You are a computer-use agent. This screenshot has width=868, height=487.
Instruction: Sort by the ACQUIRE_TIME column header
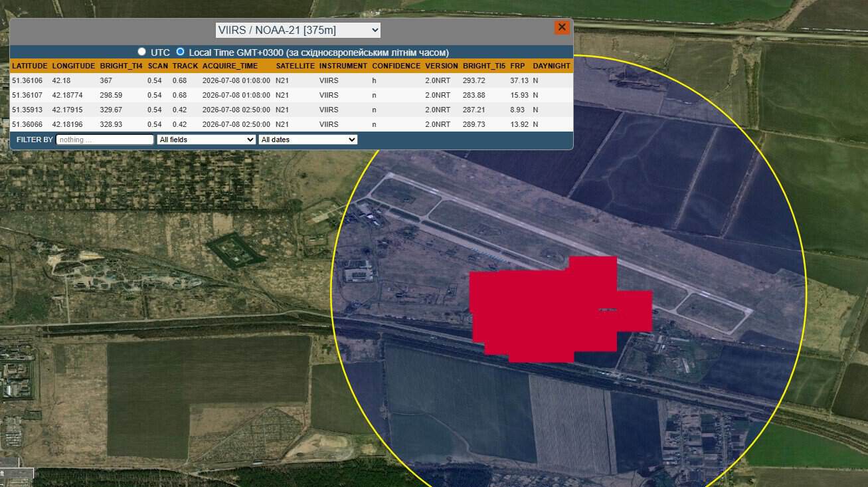coord(230,66)
